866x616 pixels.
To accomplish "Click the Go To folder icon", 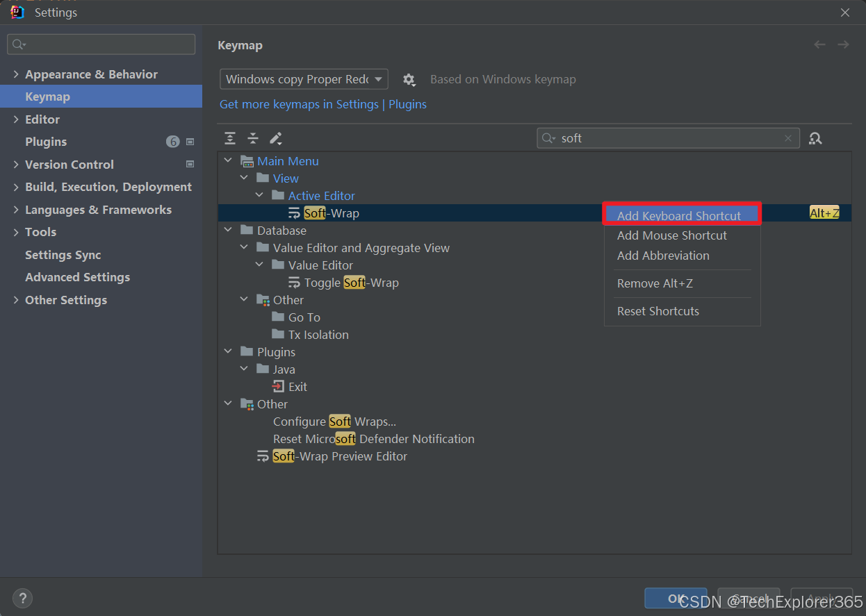I will click(x=278, y=317).
